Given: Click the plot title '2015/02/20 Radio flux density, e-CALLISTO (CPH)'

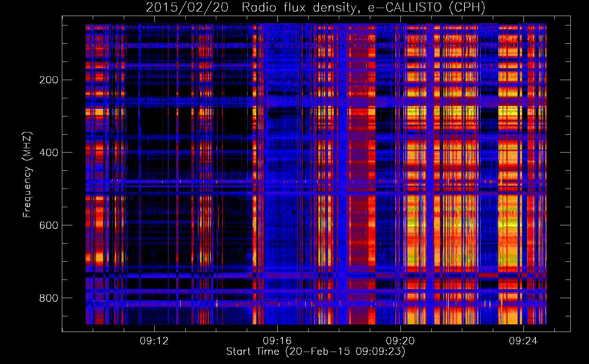Looking at the screenshot, I should pyautogui.click(x=316, y=7).
